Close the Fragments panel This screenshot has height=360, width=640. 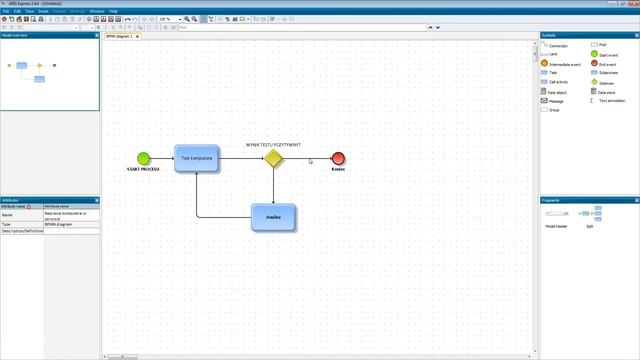pyautogui.click(x=637, y=200)
